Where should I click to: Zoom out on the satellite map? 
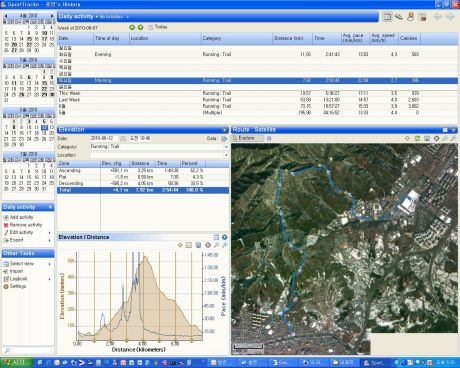[453, 138]
